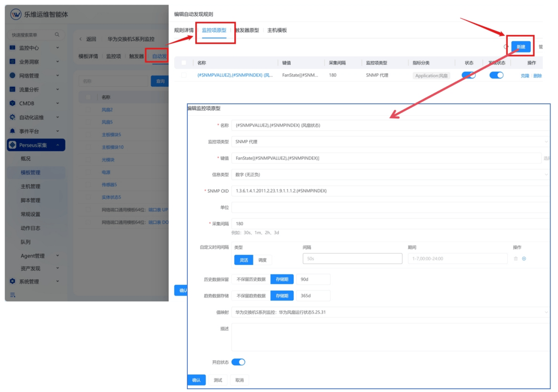Click the 快速搜索菜单 search box
This screenshot has height=392, width=558.
(35, 35)
